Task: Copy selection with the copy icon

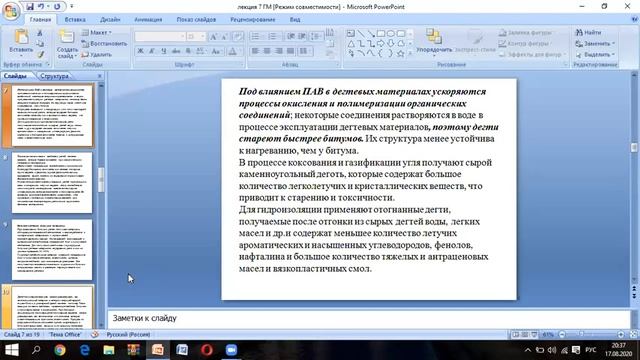Action: coord(40,44)
